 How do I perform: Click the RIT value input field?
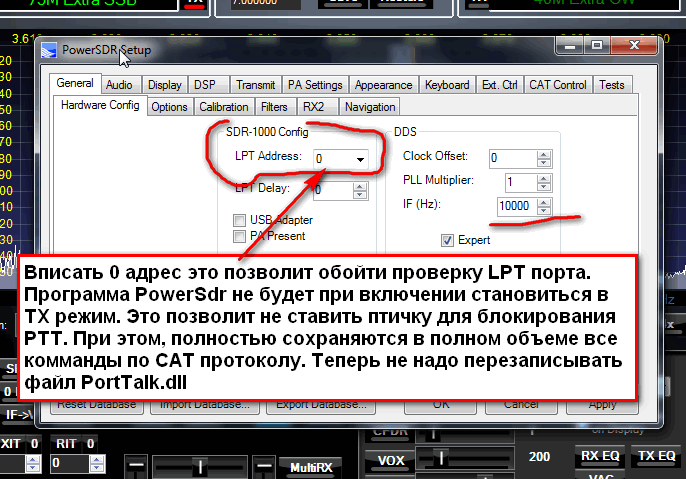coord(70,463)
